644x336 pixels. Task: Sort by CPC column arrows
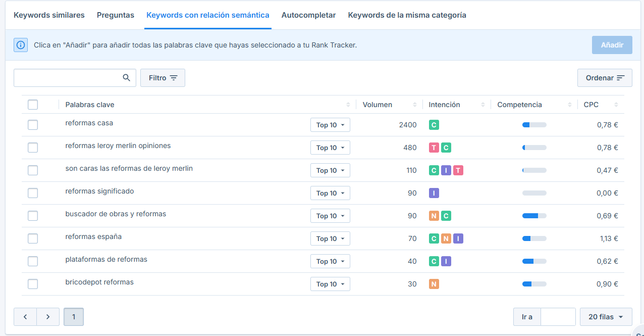[616, 105]
